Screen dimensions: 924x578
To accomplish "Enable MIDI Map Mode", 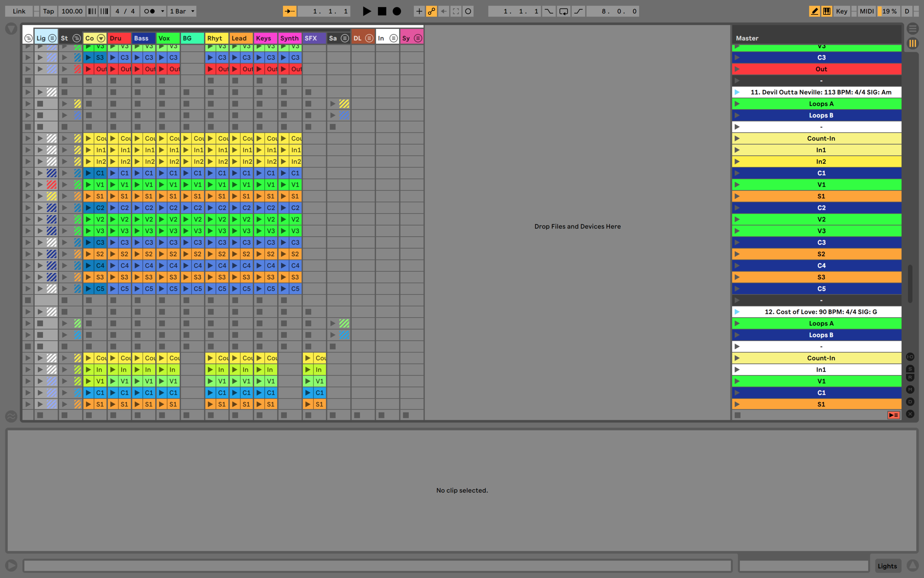I will (866, 11).
